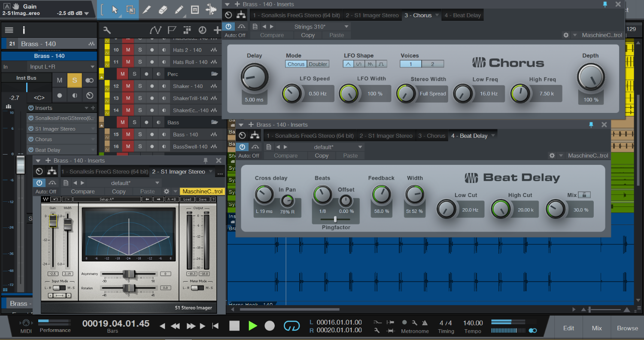This screenshot has height=340, width=644.
Task: Lock the Beat Delay Mix parameter
Action: pyautogui.click(x=584, y=195)
